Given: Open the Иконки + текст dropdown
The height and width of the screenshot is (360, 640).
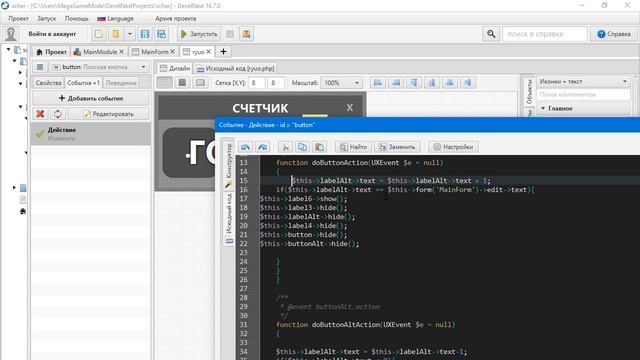Looking at the screenshot, I should 583,82.
